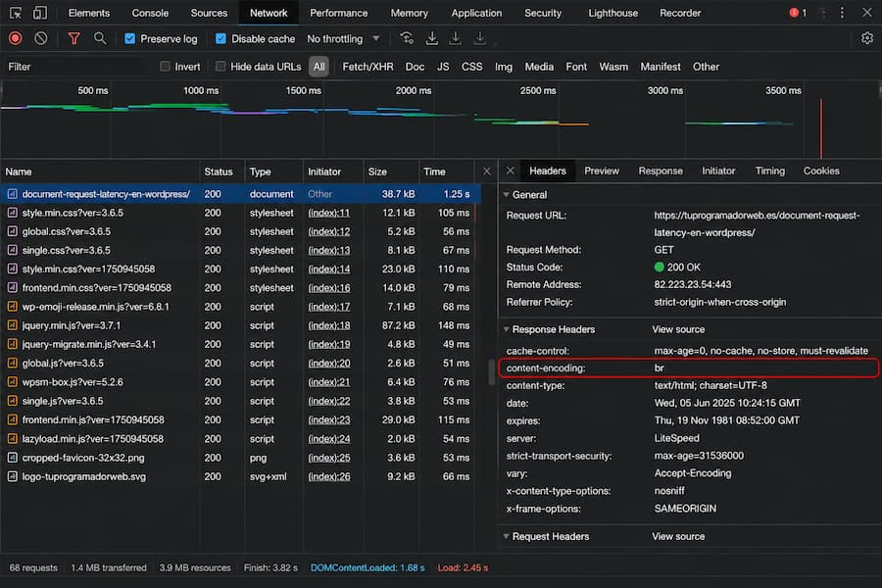Click the red error count badge
Viewport: 882px width, 588px height.
click(798, 13)
